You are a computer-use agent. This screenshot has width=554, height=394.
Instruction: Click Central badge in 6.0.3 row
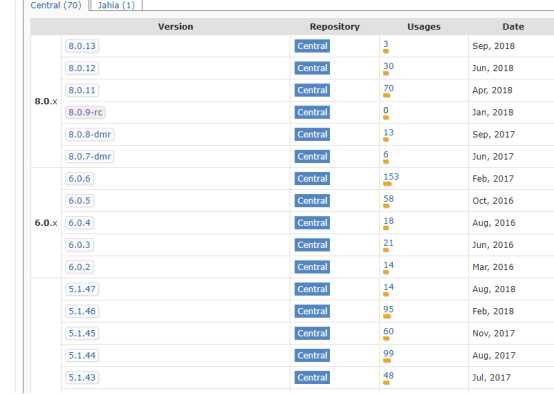(x=312, y=245)
